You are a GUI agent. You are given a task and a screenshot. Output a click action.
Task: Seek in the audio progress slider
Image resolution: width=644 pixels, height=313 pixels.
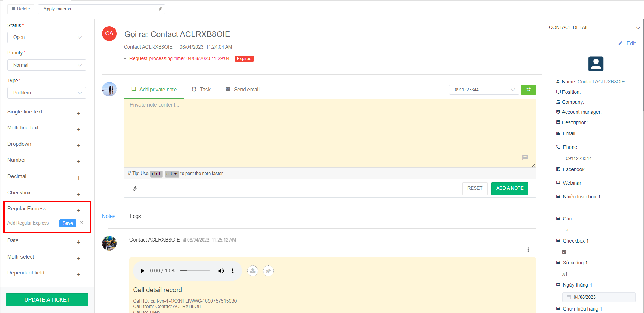tap(195, 271)
